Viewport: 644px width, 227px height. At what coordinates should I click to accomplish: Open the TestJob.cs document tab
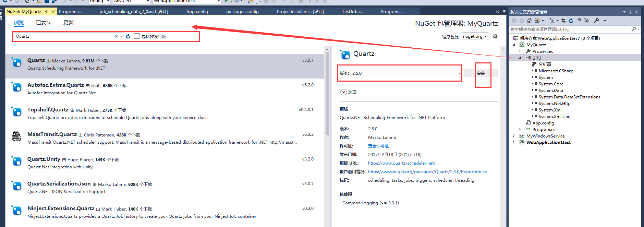352,11
